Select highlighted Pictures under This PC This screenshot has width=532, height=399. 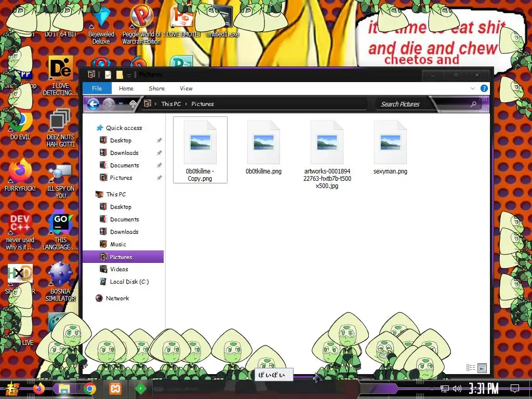[x=123, y=257]
